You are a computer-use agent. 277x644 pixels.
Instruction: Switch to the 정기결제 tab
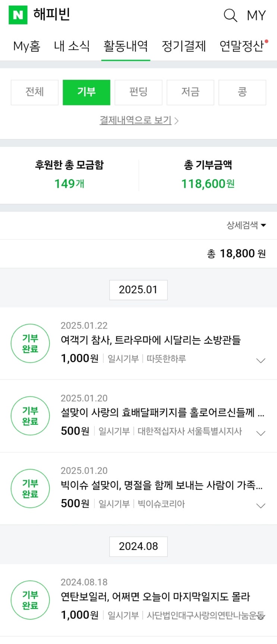(184, 46)
